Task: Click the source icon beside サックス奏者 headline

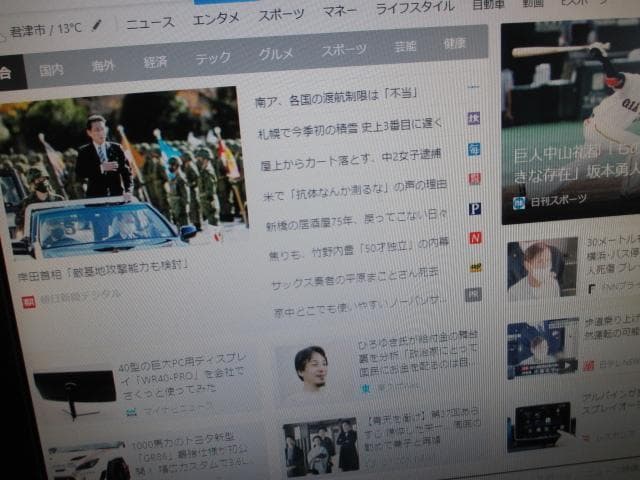Action: coord(475,267)
